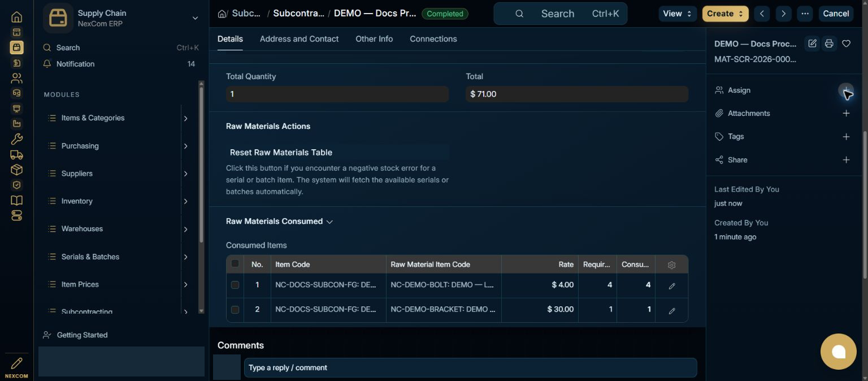Expand the Serials & Batches module

[x=185, y=257]
